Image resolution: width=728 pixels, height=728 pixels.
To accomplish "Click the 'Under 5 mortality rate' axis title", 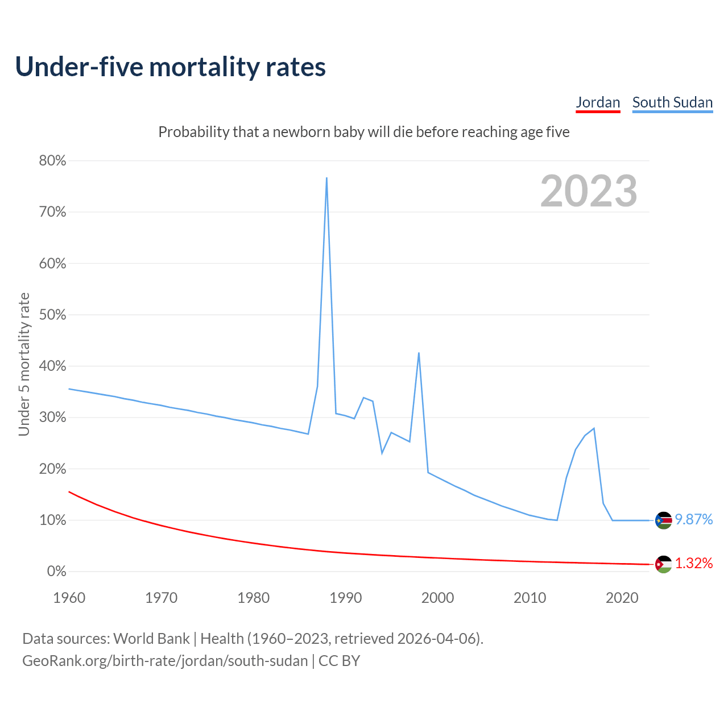I will coord(24,364).
